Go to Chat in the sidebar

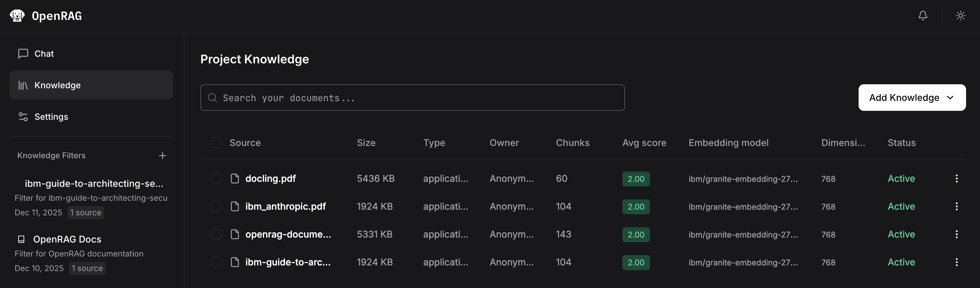pos(44,54)
